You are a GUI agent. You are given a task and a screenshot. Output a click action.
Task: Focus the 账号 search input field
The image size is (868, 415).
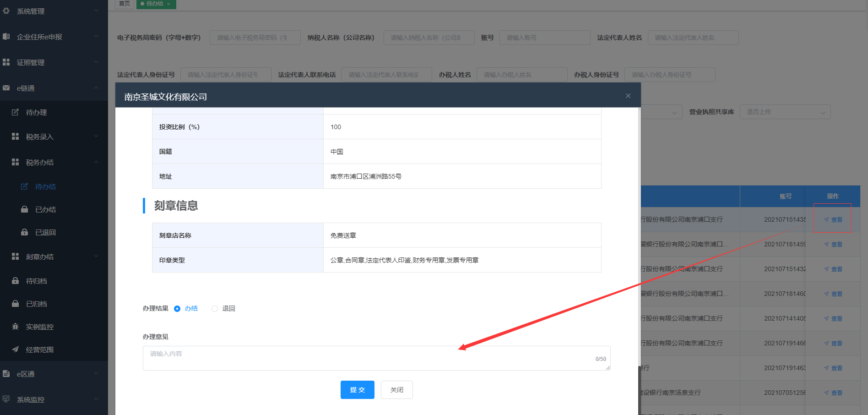tap(545, 38)
